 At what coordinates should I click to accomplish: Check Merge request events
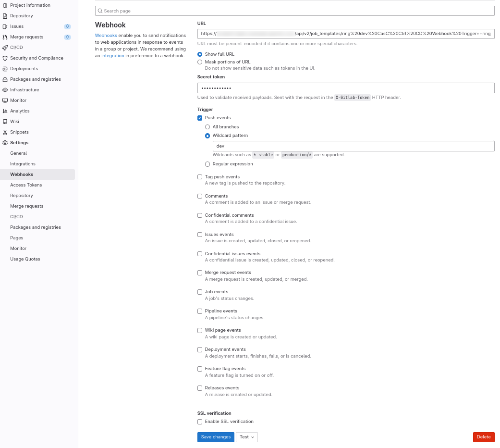(x=200, y=273)
